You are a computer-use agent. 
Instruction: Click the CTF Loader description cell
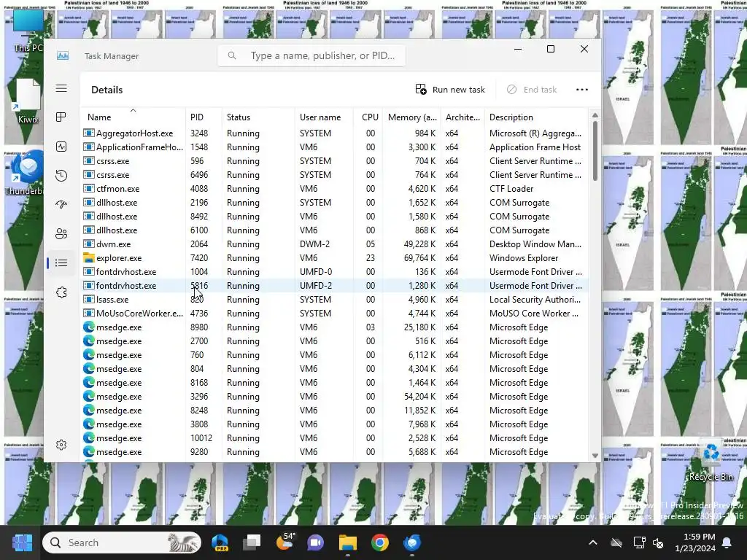pyautogui.click(x=511, y=189)
